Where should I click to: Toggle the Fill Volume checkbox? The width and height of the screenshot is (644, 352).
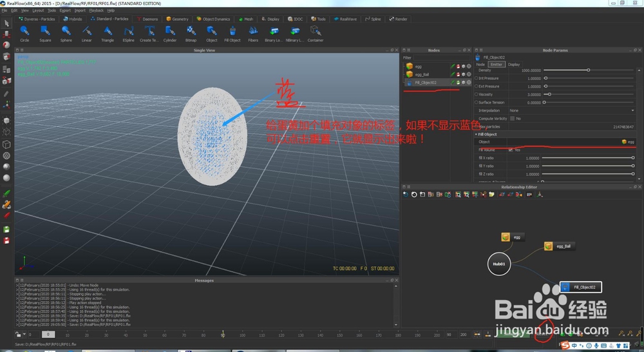point(511,150)
